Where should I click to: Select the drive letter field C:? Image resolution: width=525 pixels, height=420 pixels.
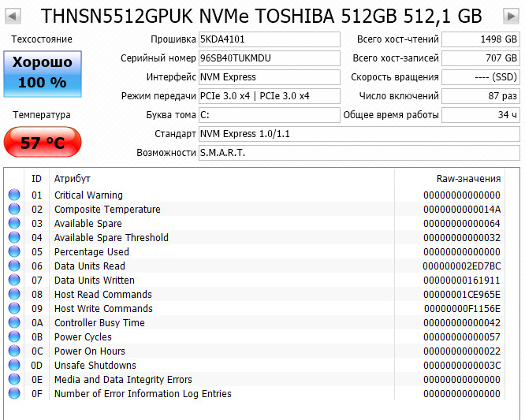point(269,115)
